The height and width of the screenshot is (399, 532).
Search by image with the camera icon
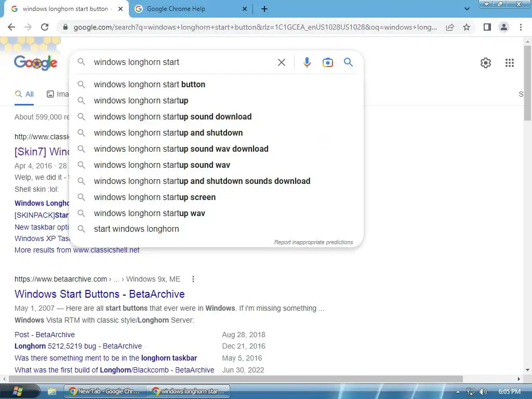pyautogui.click(x=327, y=62)
